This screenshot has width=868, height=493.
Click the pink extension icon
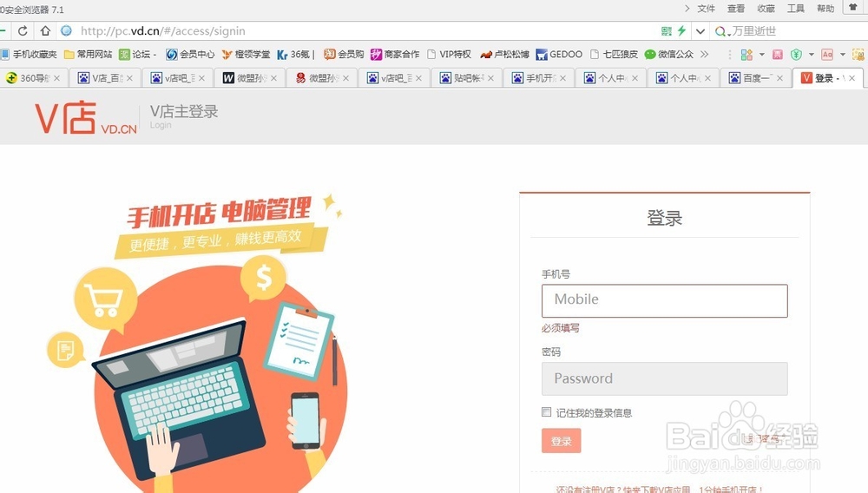tap(778, 54)
